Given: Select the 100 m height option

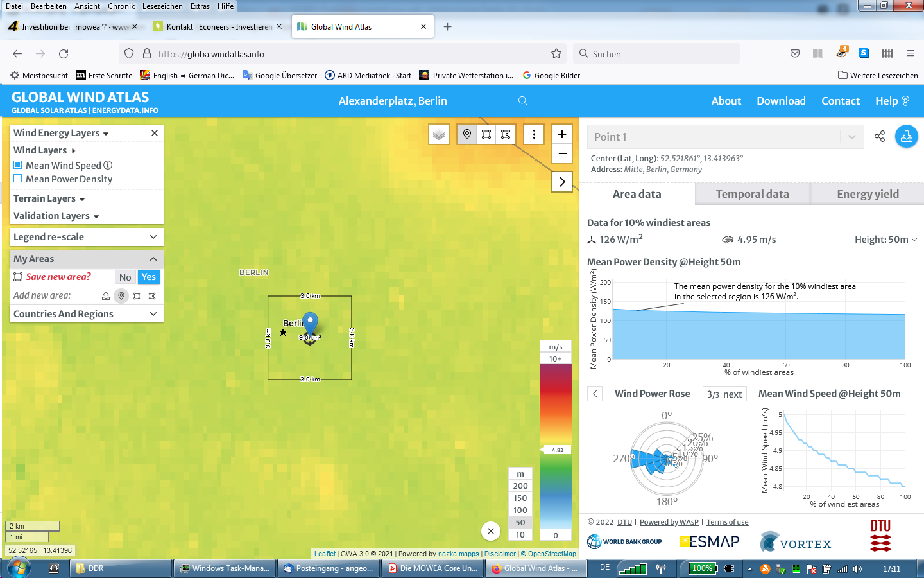Looking at the screenshot, I should (x=520, y=511).
